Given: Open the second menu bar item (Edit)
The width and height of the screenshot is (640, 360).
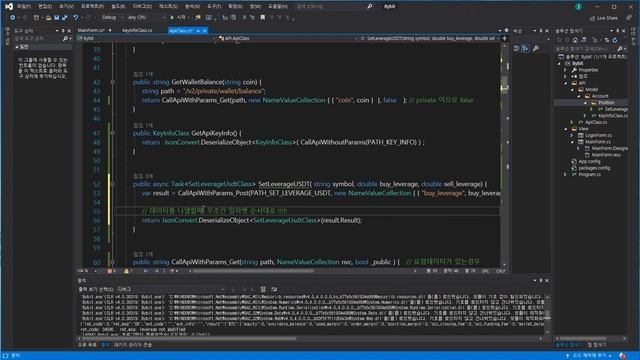Looking at the screenshot, I should [45, 6].
